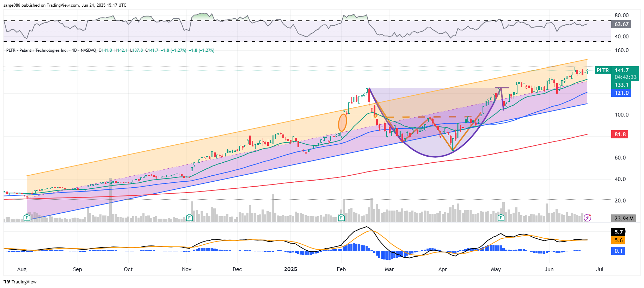
Task: Click the green PLTR ticker price tag
Action: pos(602,70)
